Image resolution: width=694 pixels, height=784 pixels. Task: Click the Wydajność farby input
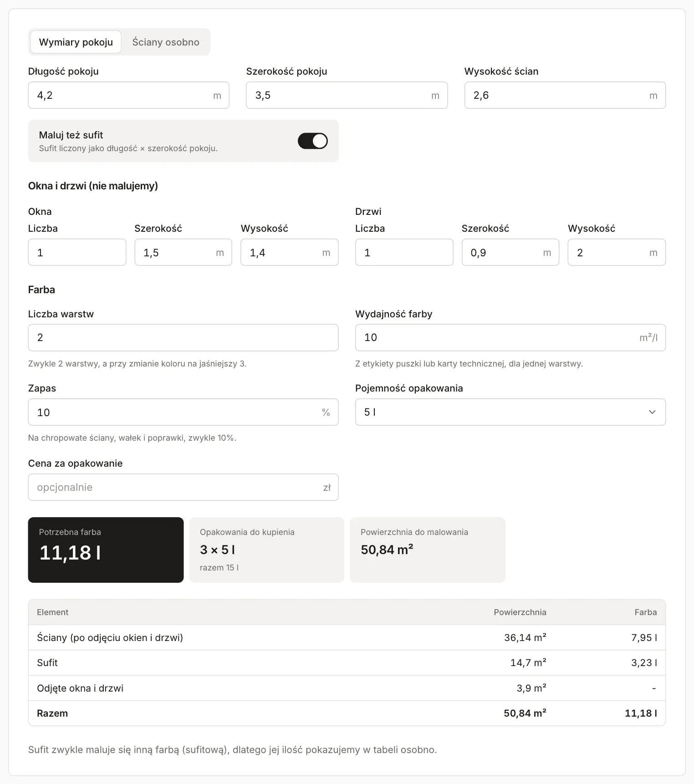pyautogui.click(x=510, y=337)
